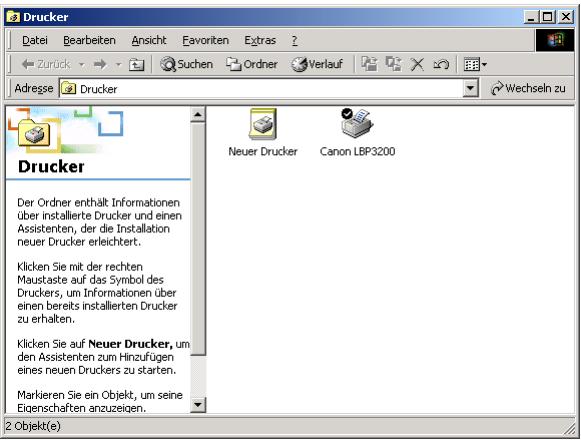
Task: Click the Copy To folder icon
Action: click(394, 64)
